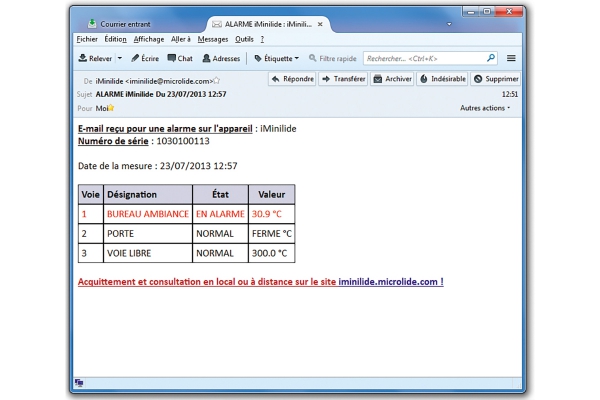Click the BUREAU AMBIANCE table cell
Screen dimensions: 600x400
tap(148, 214)
